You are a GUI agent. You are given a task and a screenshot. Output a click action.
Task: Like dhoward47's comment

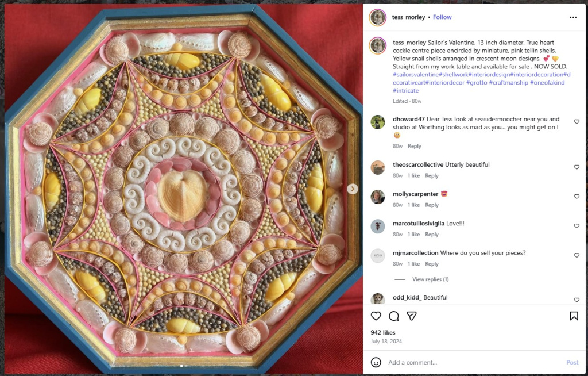[577, 122]
